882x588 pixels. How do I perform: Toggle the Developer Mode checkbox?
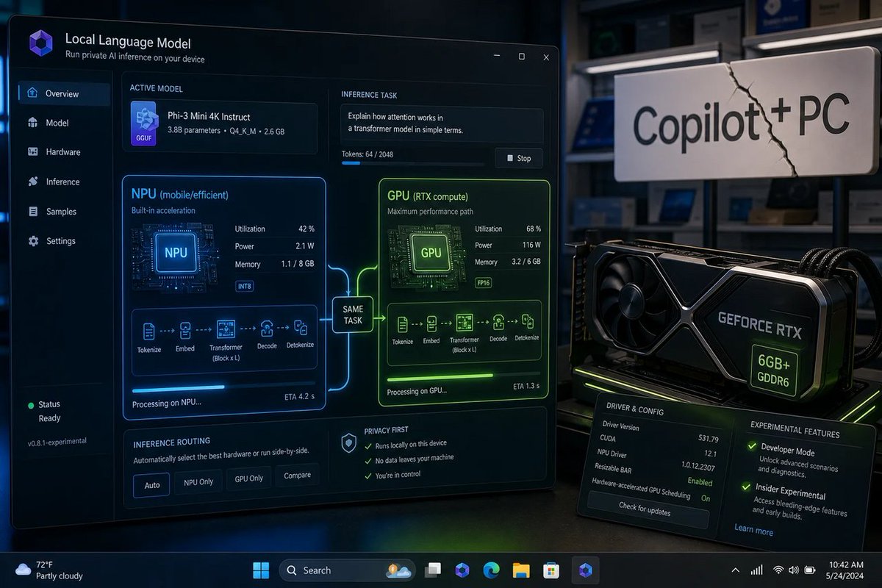752,446
